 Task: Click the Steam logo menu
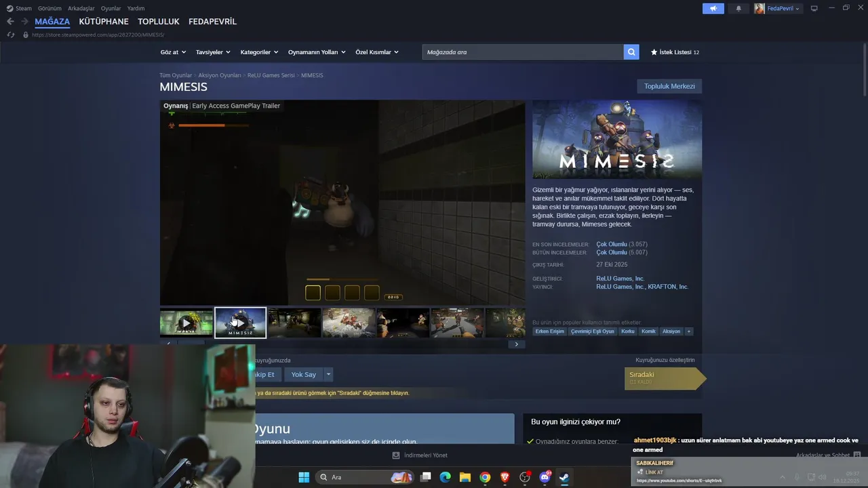(9, 8)
